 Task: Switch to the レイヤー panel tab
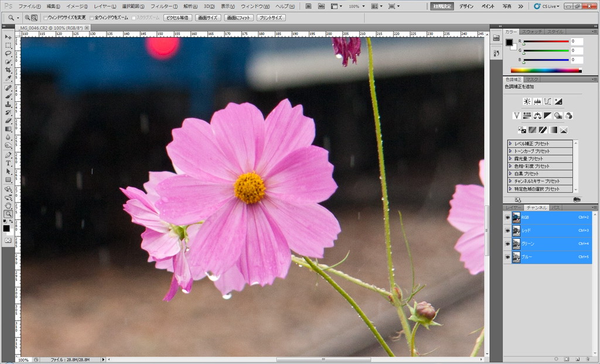coord(513,208)
